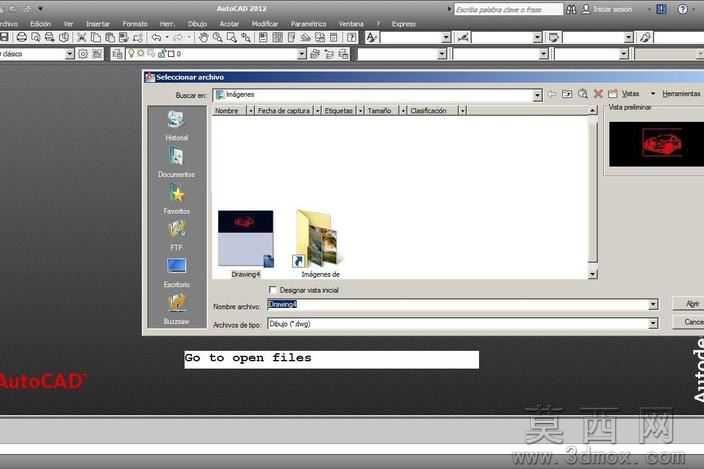The height and width of the screenshot is (469, 704).
Task: Open the Table Style dropdown arrow
Action: [629, 38]
